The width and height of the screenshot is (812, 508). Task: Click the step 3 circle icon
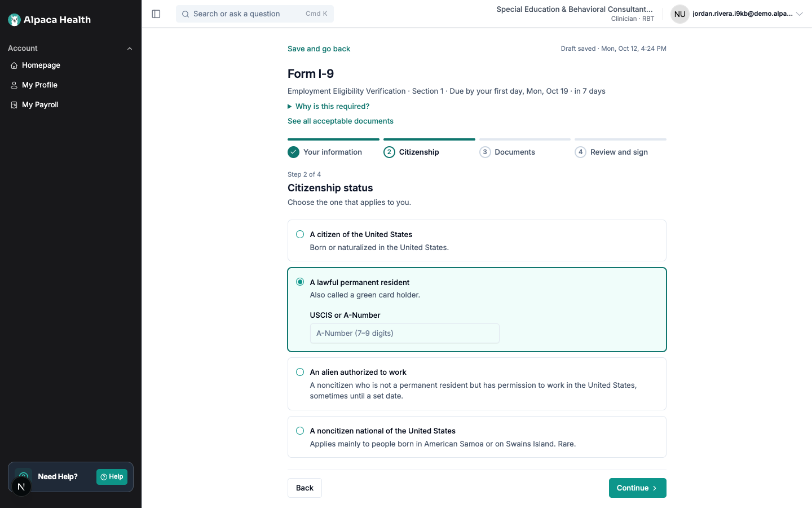click(x=485, y=152)
